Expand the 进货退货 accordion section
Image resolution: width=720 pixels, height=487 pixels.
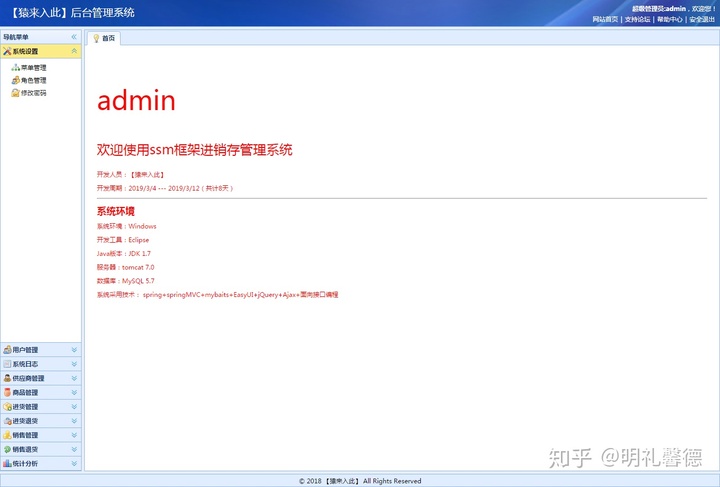coord(74,421)
